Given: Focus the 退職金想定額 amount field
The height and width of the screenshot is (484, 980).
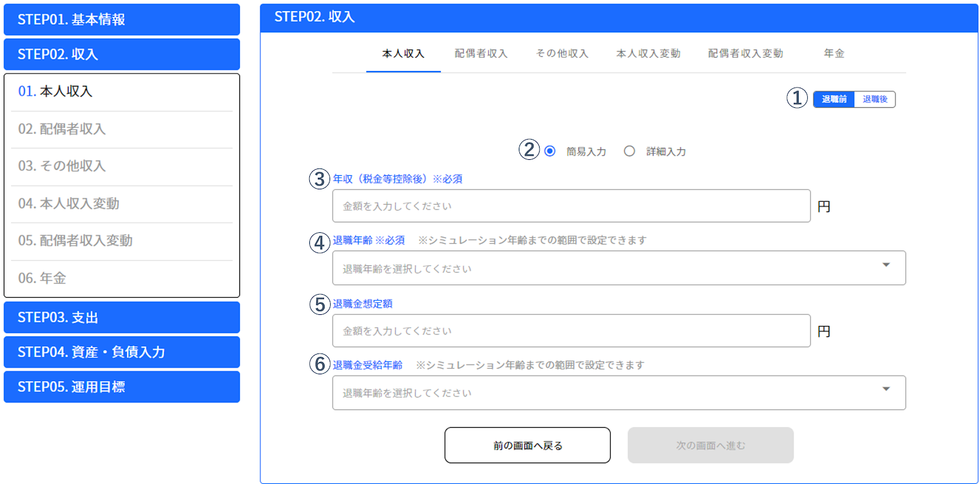Looking at the screenshot, I should tap(571, 331).
